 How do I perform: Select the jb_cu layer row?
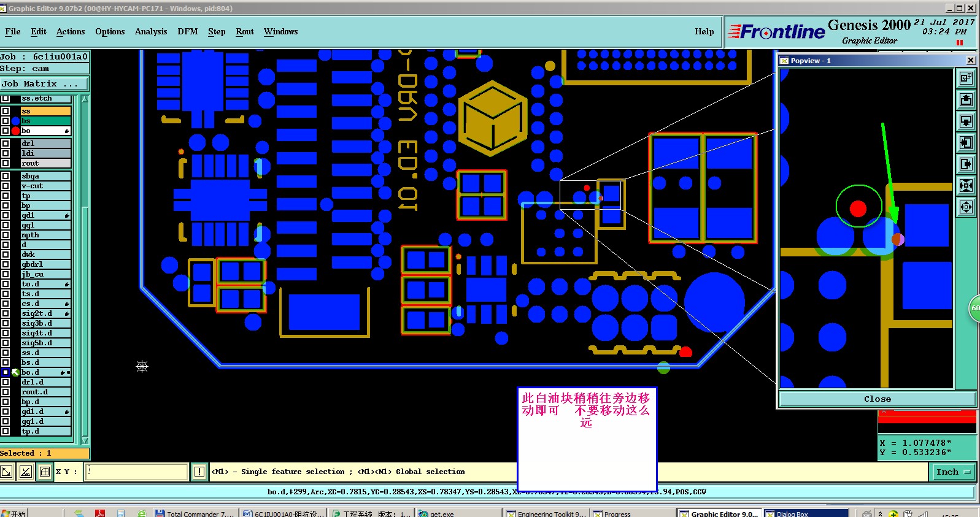click(x=45, y=274)
